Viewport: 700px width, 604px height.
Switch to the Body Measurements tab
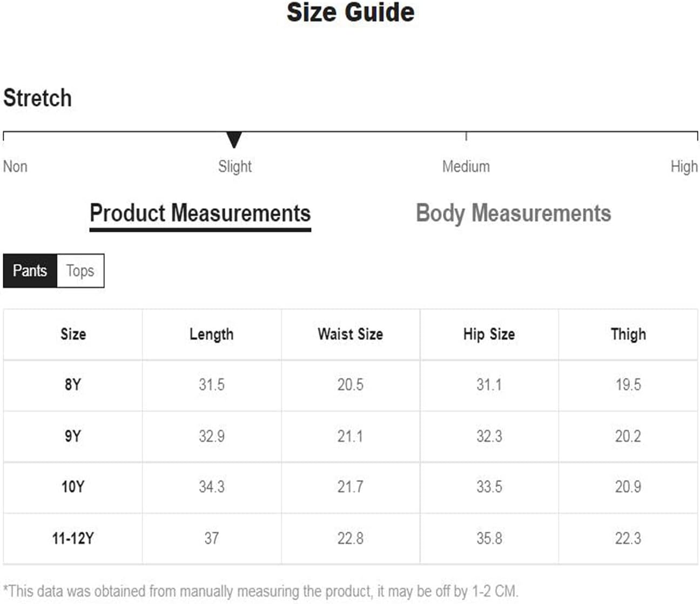513,213
